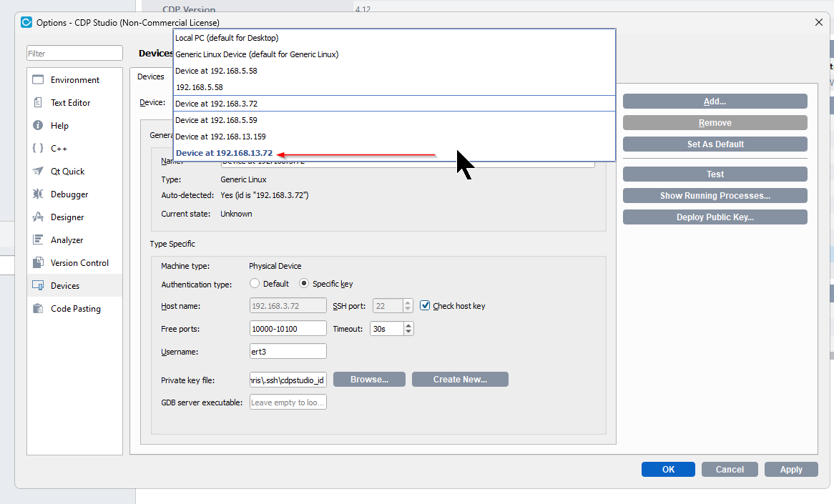This screenshot has height=504, width=834.
Task: Click the Set As Default button
Action: (x=715, y=144)
